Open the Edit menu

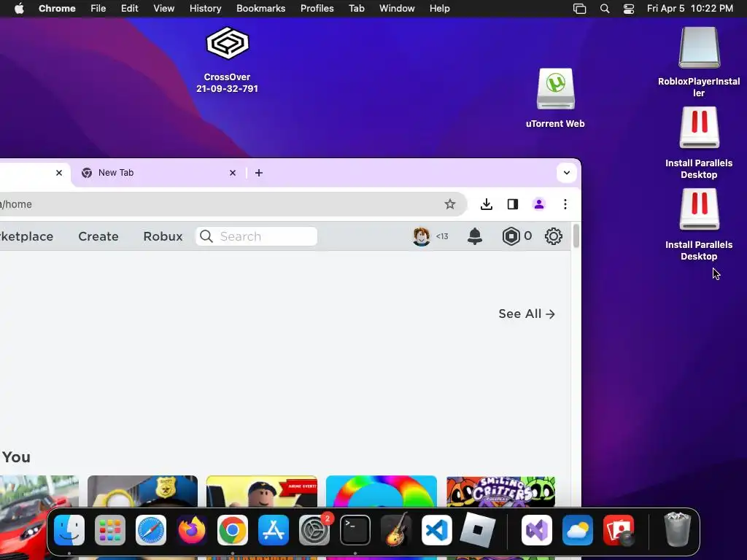129,9
